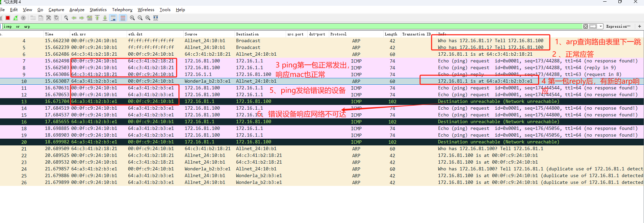Jump to the first packet

(x=97, y=18)
